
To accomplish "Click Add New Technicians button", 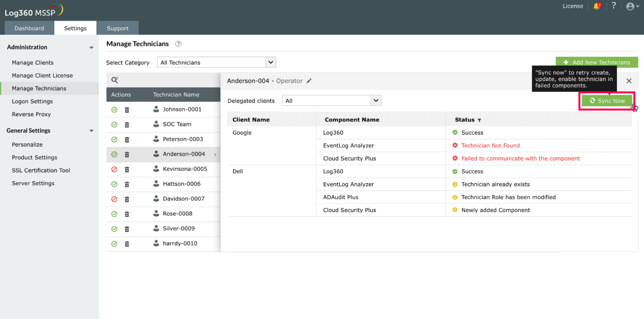I will (597, 62).
